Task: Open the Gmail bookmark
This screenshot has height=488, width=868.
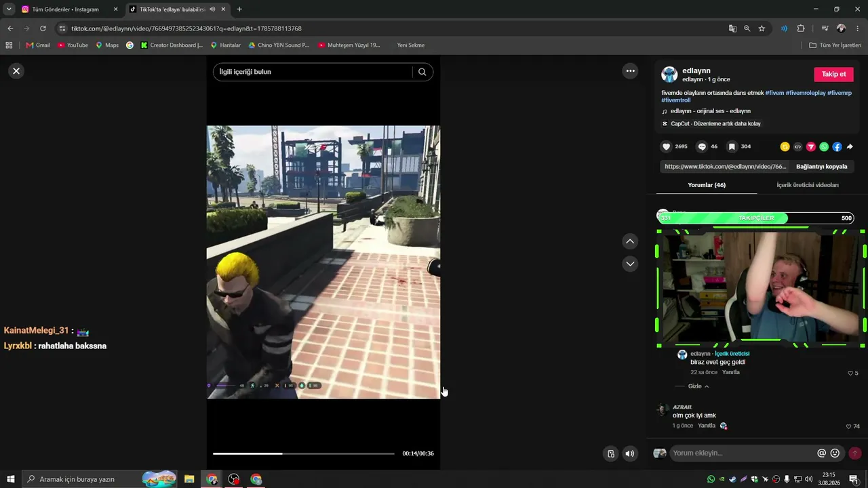Action: (38, 45)
